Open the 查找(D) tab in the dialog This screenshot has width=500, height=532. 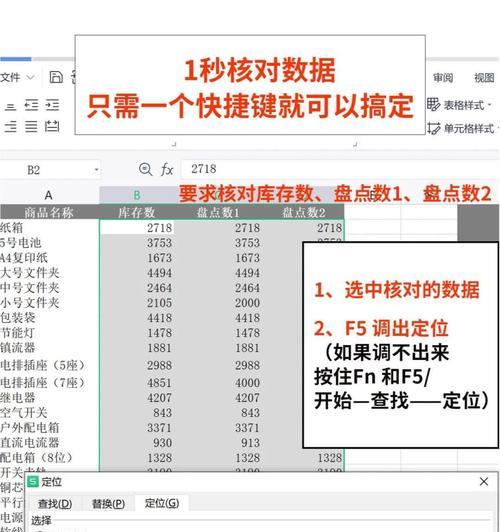tap(55, 504)
